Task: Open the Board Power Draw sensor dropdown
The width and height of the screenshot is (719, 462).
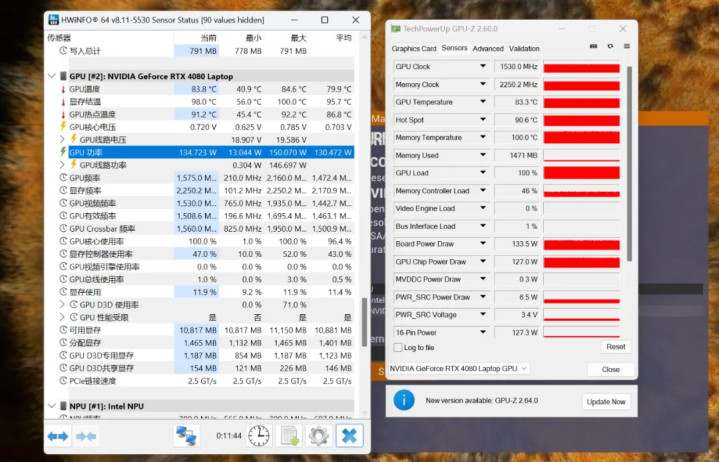Action: pyautogui.click(x=483, y=243)
